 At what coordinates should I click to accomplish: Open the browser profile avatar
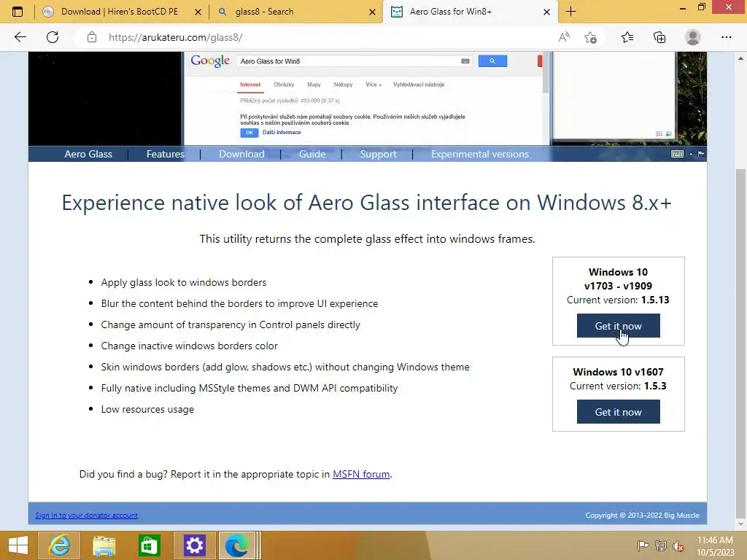(x=693, y=37)
